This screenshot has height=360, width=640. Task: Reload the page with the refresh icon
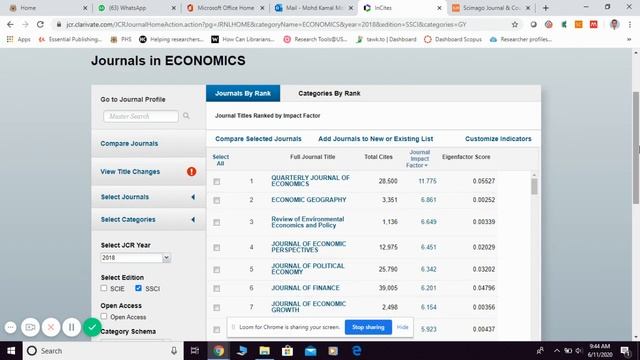[x=40, y=24]
